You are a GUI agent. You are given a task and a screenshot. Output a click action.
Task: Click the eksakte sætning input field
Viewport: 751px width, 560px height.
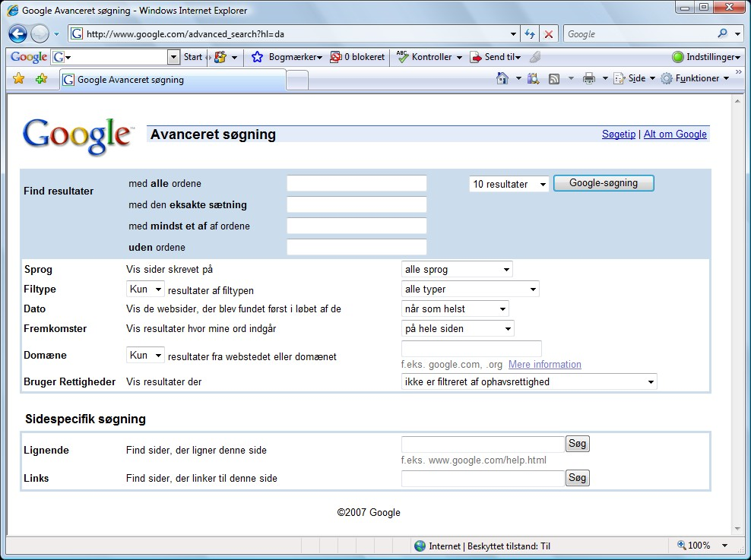tap(356, 204)
